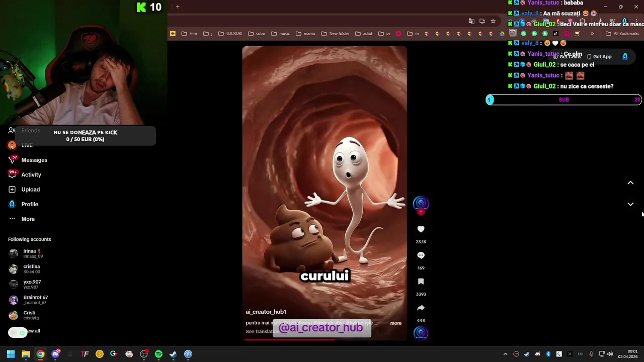
Task: Open volume control in system tray
Action: coord(610,354)
